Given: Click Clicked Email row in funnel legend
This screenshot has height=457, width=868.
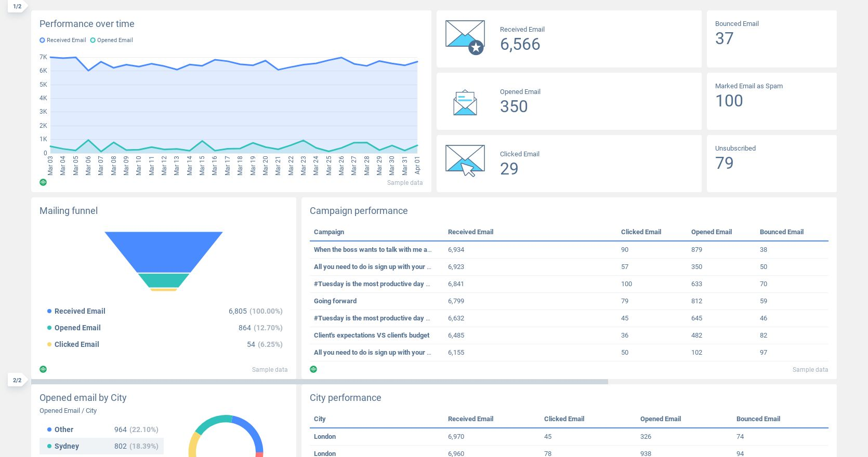Looking at the screenshot, I should pos(164,344).
